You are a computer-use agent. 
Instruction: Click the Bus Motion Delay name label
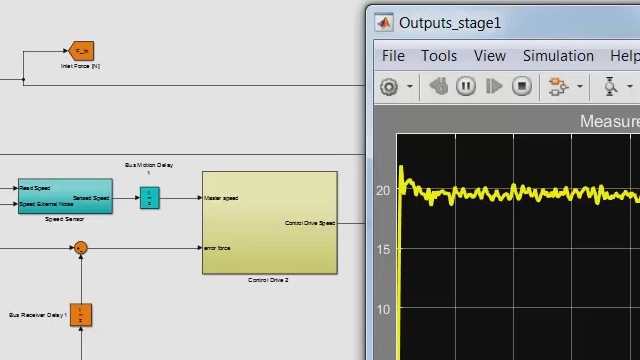click(x=149, y=168)
